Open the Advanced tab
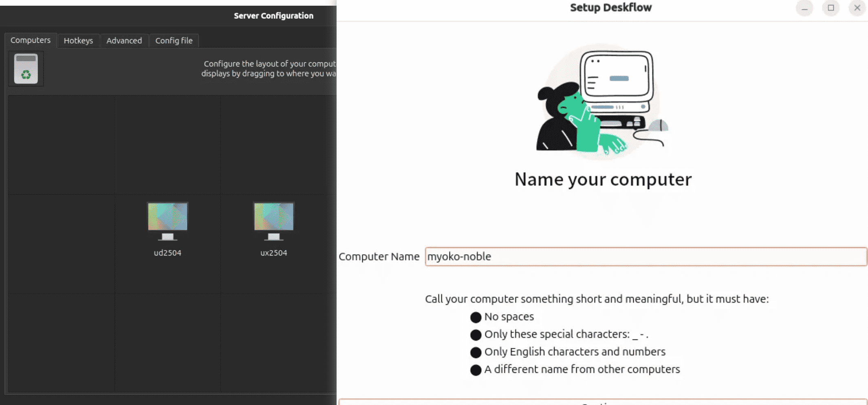Viewport: 868px width, 405px height. 124,41
